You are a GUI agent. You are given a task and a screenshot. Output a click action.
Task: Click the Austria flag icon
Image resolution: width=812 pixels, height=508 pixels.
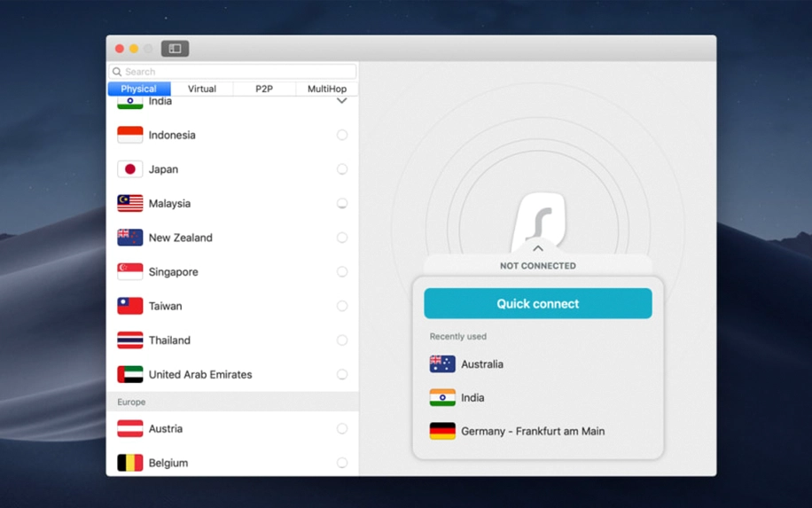tap(130, 428)
